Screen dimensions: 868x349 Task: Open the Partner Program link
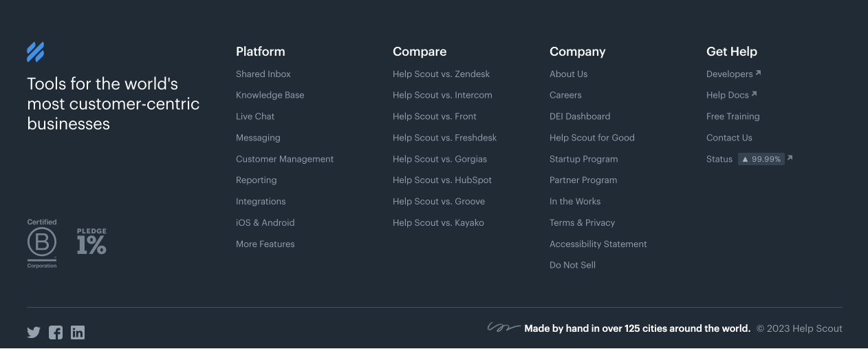[x=583, y=180]
